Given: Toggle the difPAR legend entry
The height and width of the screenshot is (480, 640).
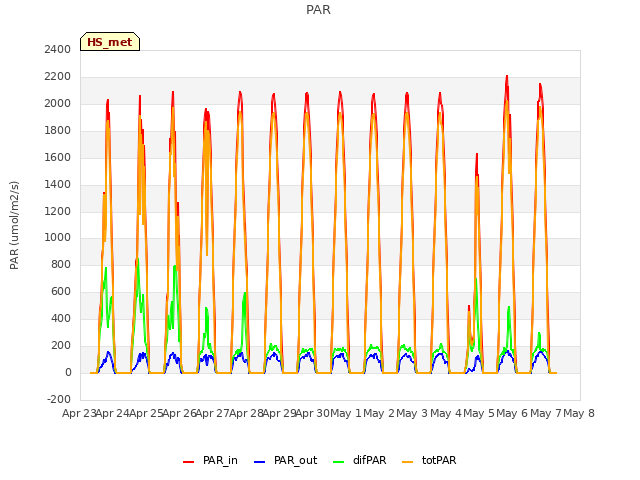Looking at the screenshot, I should click(x=360, y=460).
